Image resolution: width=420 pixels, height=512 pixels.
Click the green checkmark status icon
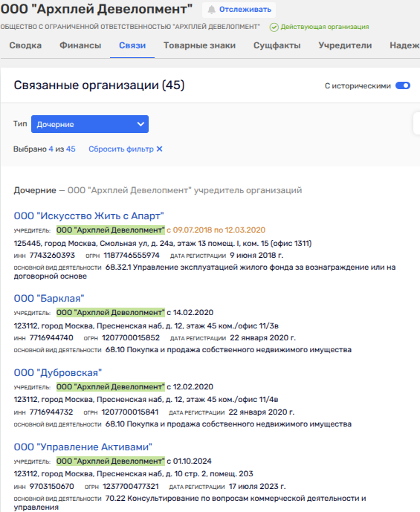pyautogui.click(x=274, y=27)
